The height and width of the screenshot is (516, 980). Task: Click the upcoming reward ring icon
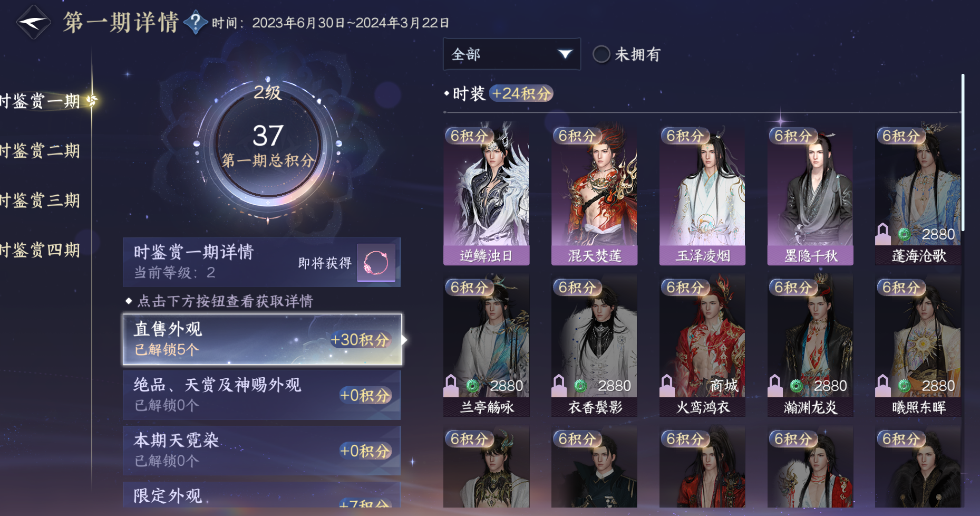376,263
